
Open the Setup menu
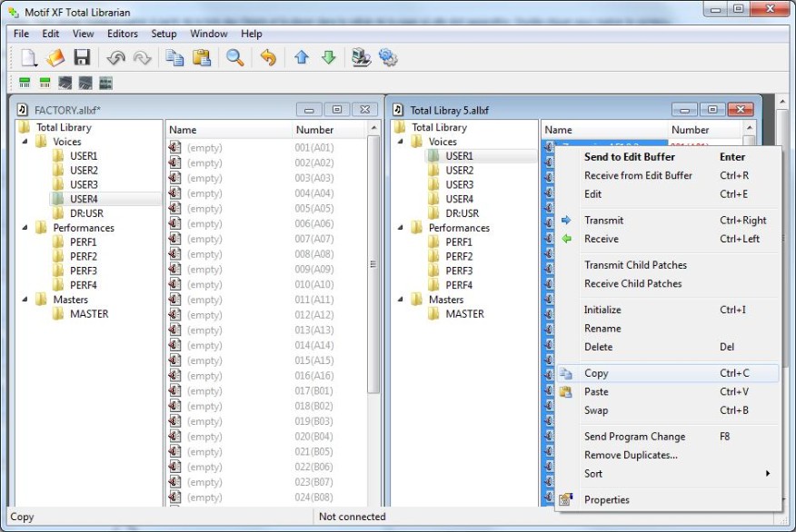point(164,34)
